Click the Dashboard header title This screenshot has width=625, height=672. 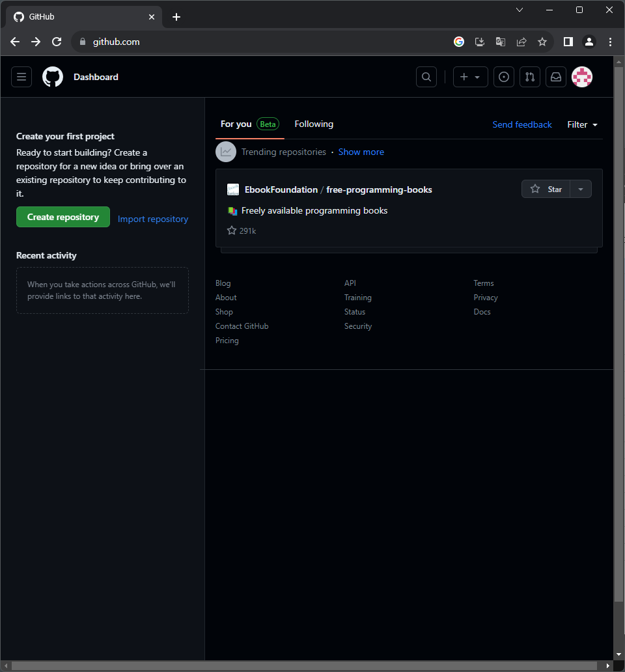pos(96,77)
